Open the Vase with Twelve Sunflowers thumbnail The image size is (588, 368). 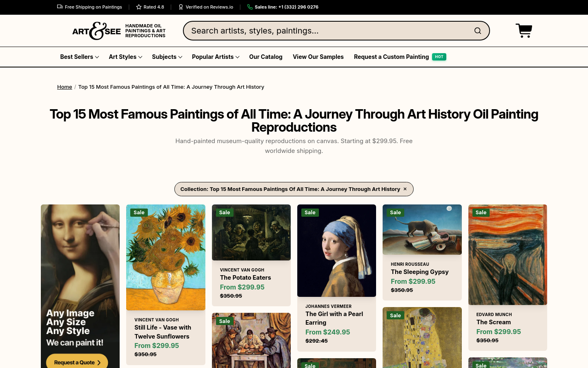click(166, 257)
